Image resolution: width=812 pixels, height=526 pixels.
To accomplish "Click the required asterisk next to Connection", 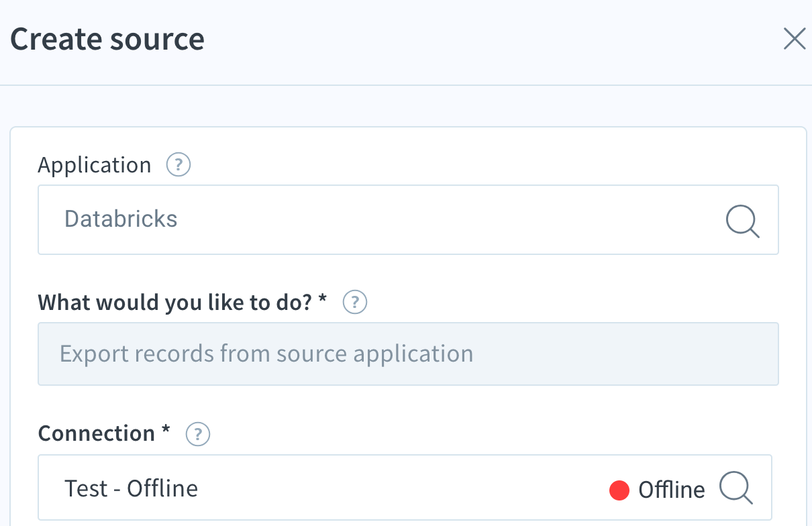I will [x=166, y=431].
